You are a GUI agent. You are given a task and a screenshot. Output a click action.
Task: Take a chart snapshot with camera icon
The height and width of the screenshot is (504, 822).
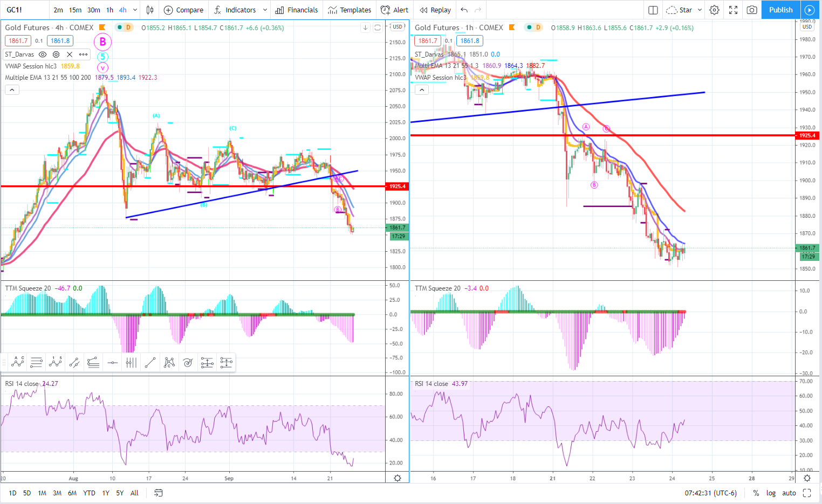(752, 10)
